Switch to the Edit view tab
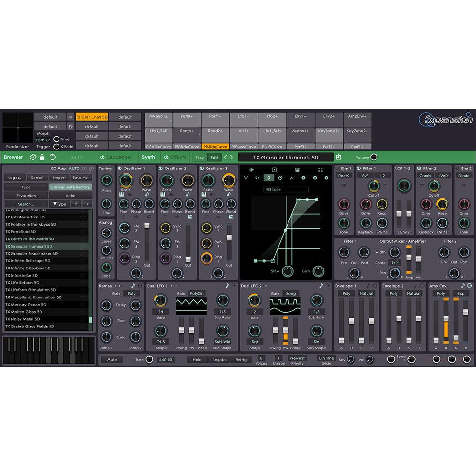The width and height of the screenshot is (476, 476). click(214, 157)
